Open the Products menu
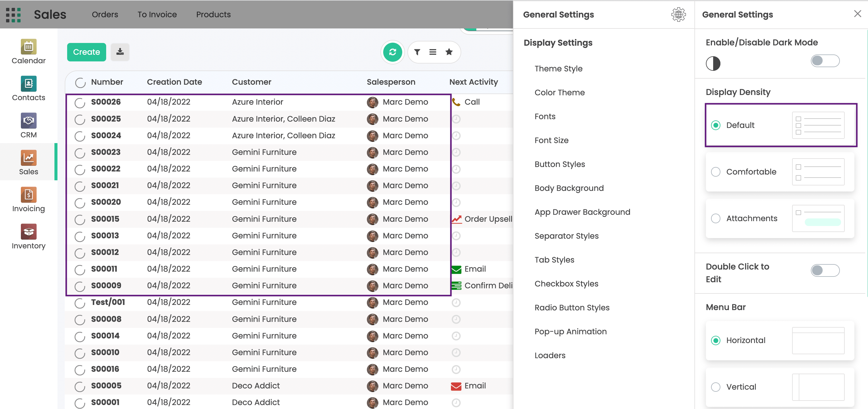Screen dimensions: 868x409 (x=213, y=15)
